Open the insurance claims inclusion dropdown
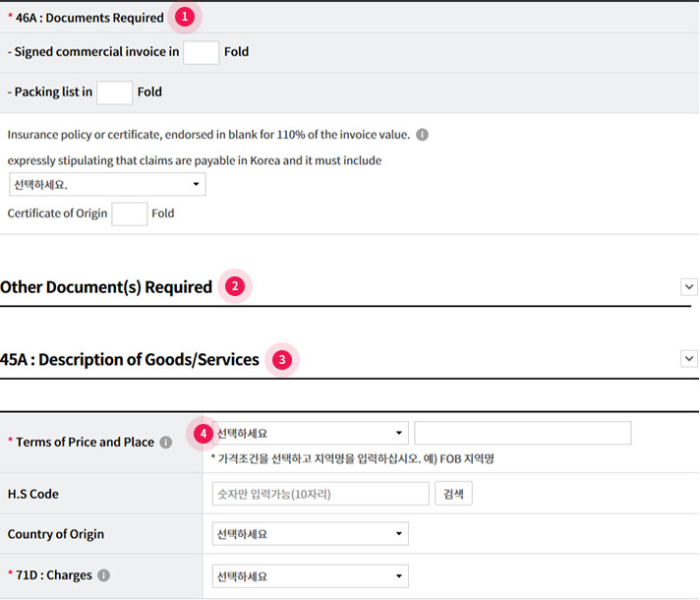The image size is (700, 600). pos(106,185)
